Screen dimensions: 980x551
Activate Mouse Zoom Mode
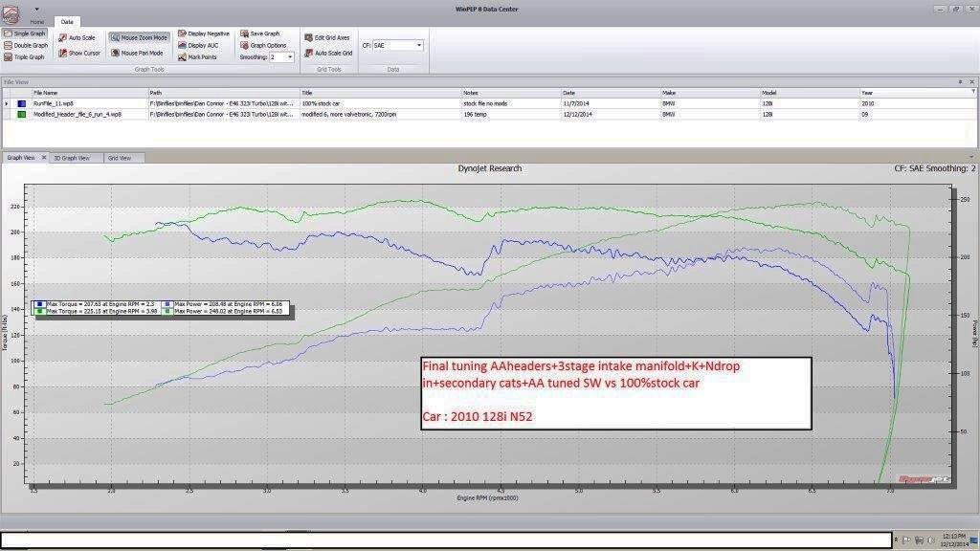pyautogui.click(x=139, y=37)
